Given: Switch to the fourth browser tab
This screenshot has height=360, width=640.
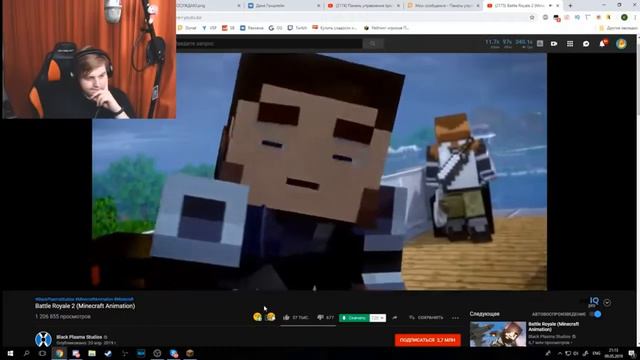Looking at the screenshot, I should click(x=443, y=6).
